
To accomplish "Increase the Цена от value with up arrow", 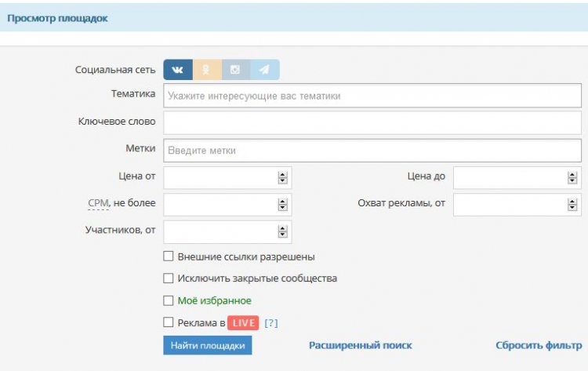I will click(283, 175).
